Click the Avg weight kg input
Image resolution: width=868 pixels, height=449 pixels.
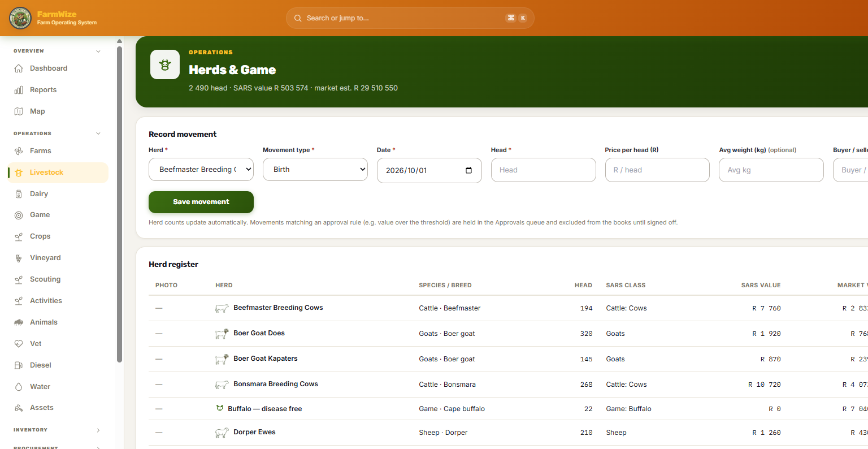tap(771, 170)
